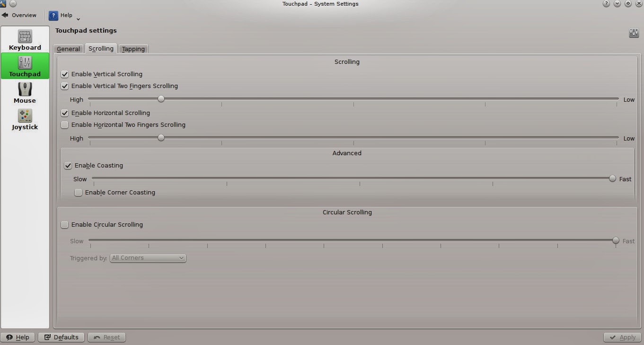Uncheck Enable Horizontal Scrolling
Image resolution: width=644 pixels, height=345 pixels.
65,113
